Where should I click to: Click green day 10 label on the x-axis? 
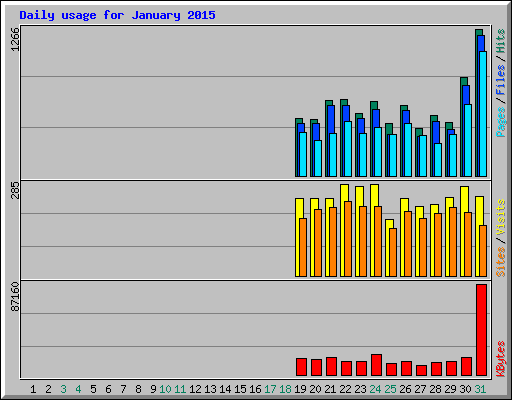click(165, 389)
